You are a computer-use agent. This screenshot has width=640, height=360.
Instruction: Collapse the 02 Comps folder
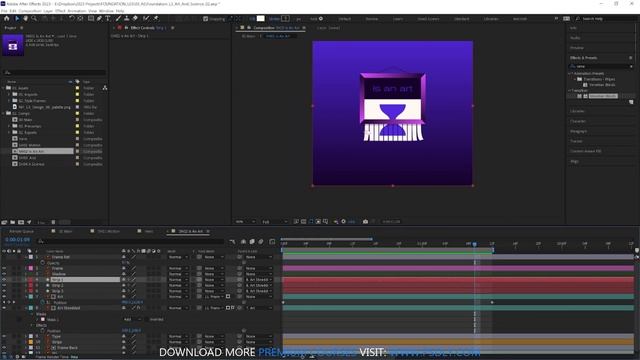point(3,113)
